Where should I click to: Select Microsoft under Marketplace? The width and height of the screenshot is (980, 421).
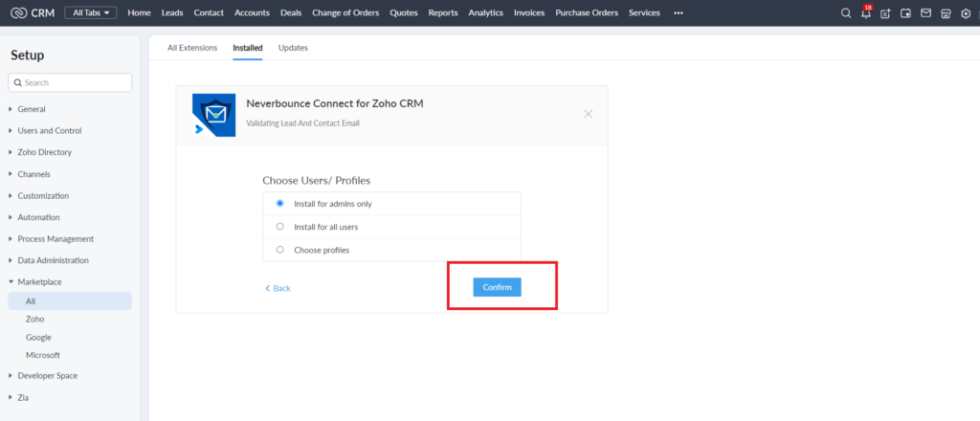[x=42, y=355]
